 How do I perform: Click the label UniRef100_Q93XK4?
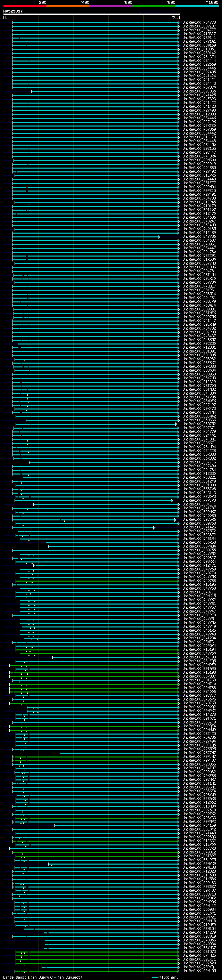pyautogui.click(x=199, y=561)
